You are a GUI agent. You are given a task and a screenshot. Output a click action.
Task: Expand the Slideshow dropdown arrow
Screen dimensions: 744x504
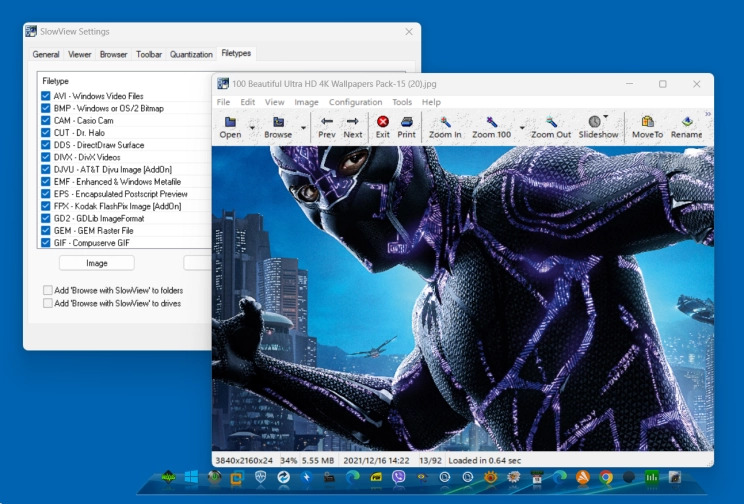point(606,117)
